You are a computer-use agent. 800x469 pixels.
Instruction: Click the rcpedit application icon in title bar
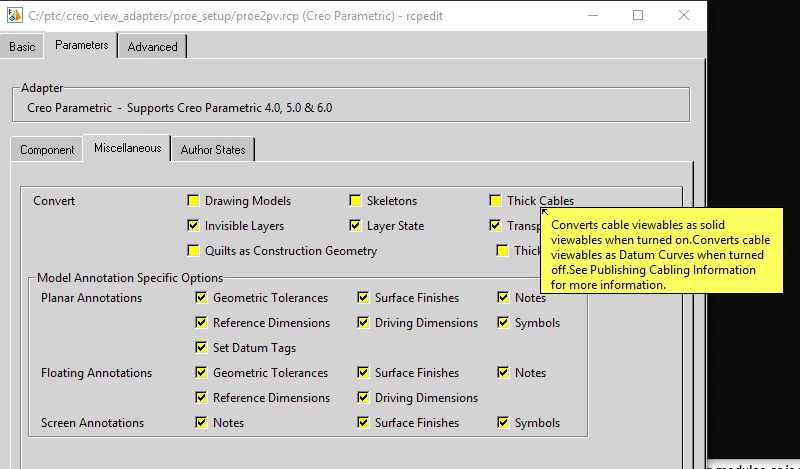point(14,15)
